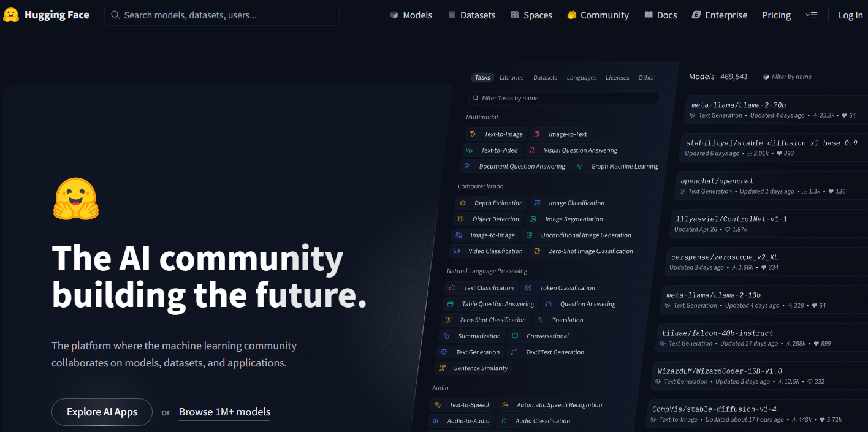868x432 pixels.
Task: Select the Object Detection task icon
Action: (461, 219)
